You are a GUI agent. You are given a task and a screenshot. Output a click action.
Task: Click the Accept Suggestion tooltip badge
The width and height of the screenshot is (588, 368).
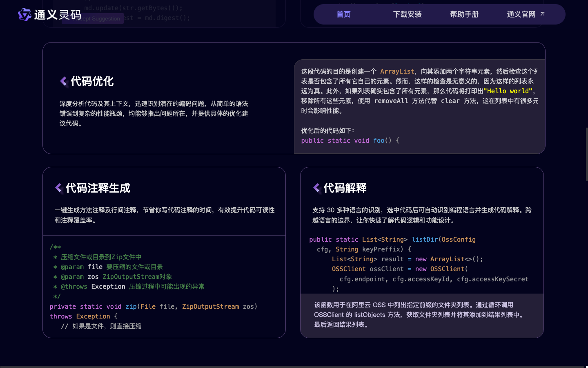click(92, 18)
